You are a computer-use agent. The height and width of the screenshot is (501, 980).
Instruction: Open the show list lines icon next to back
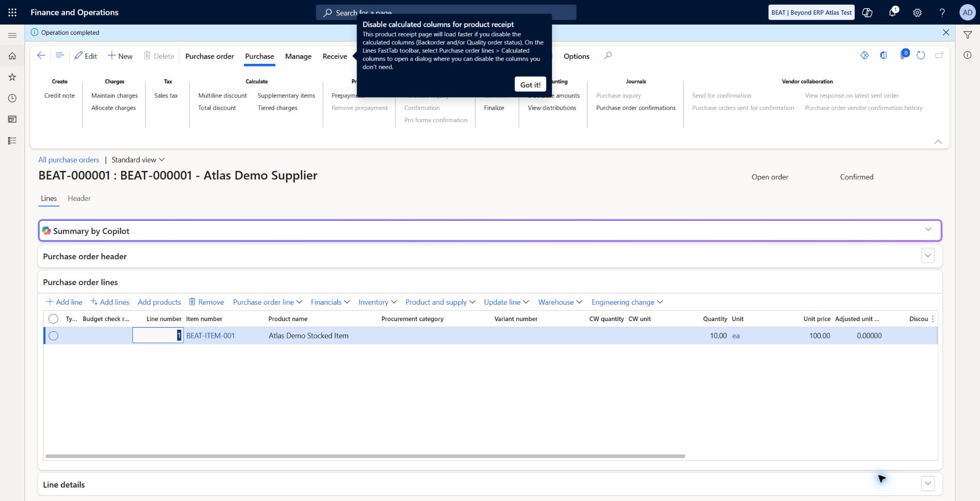coord(59,55)
